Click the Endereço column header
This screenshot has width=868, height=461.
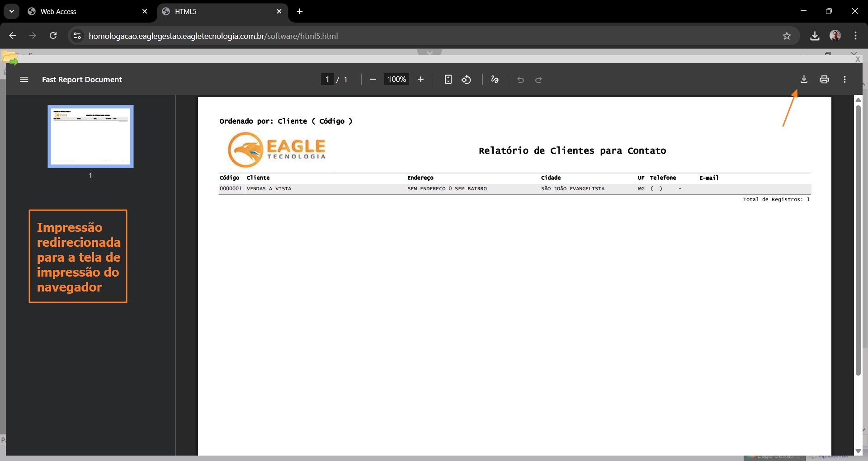(420, 178)
